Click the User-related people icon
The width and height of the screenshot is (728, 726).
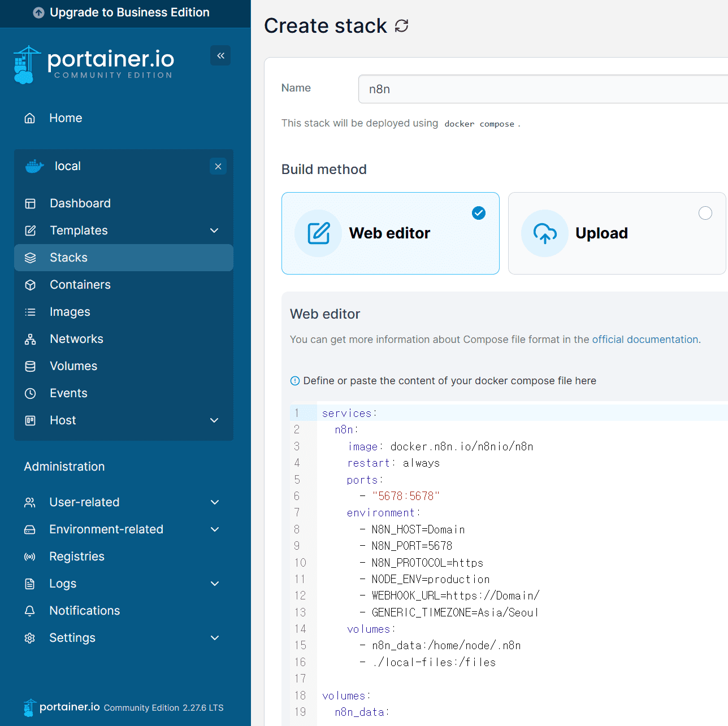[x=30, y=502]
